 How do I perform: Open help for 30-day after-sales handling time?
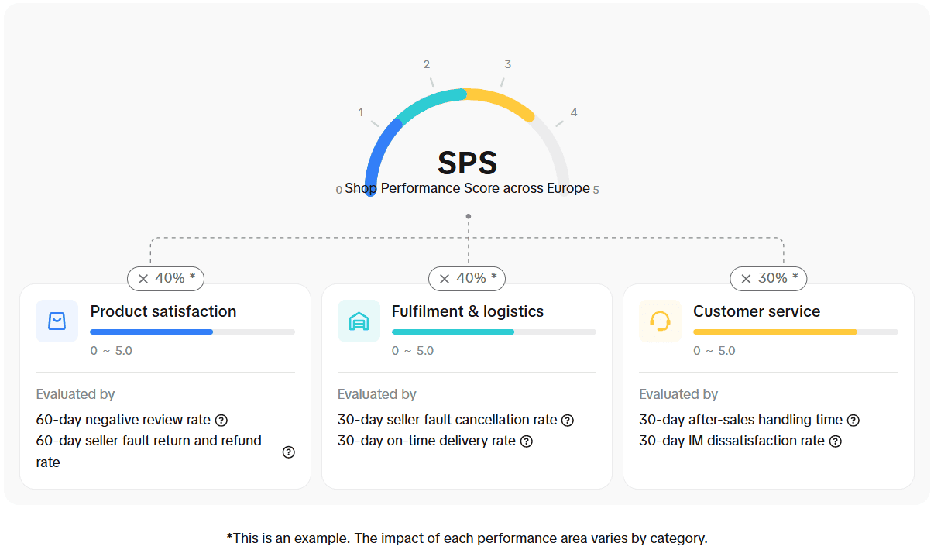pos(853,420)
